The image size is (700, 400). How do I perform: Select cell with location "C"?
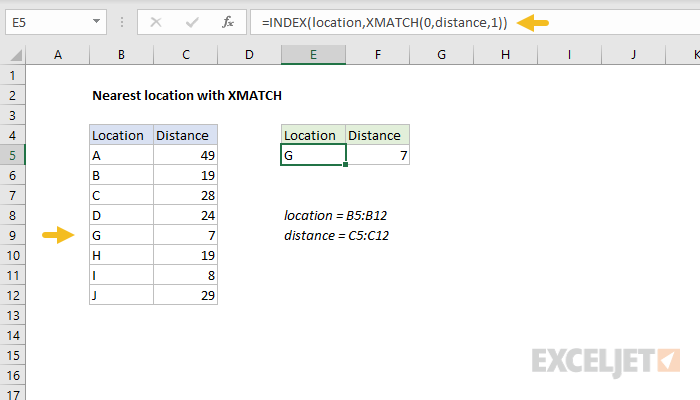(121, 196)
